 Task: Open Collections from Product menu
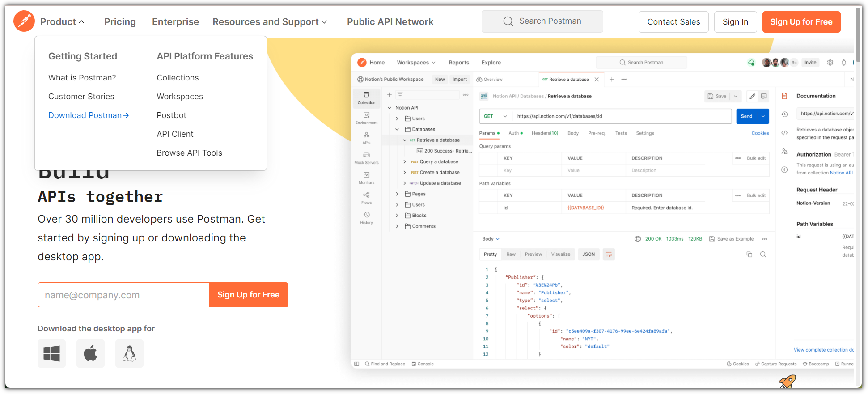(x=178, y=78)
